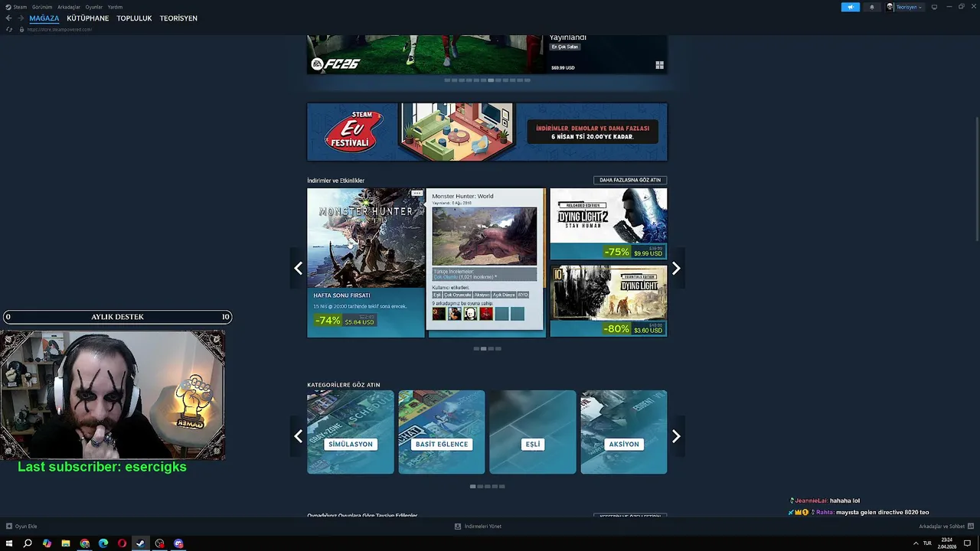Select the Eşli user tag in Monster Hunter tooltip
Viewport: 980px width, 551px height.
[x=437, y=295]
